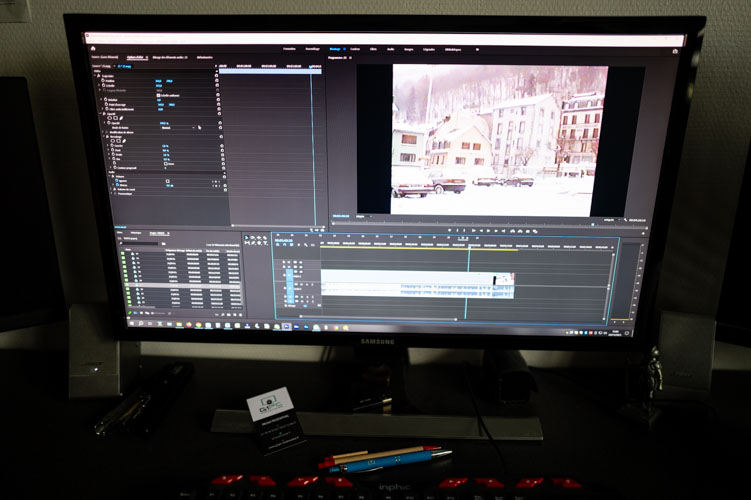The image size is (751, 500).
Task: Select the Ripple Edit tool
Action: [259, 238]
